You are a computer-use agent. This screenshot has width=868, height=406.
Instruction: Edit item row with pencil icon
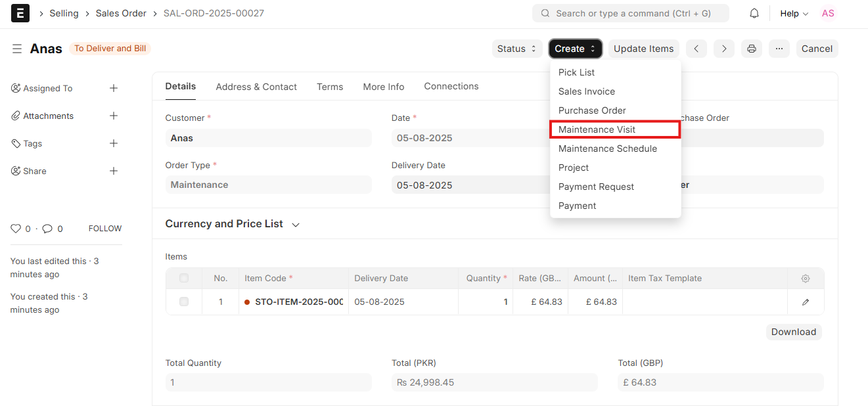click(806, 302)
